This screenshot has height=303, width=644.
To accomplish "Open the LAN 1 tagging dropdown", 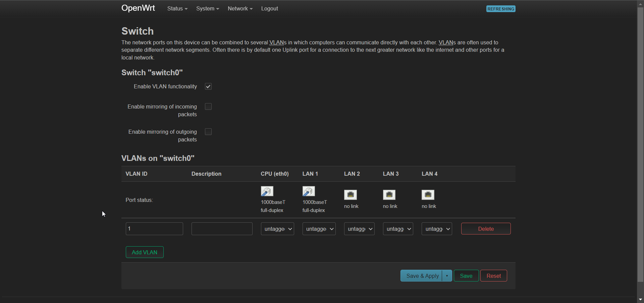I will tap(319, 229).
